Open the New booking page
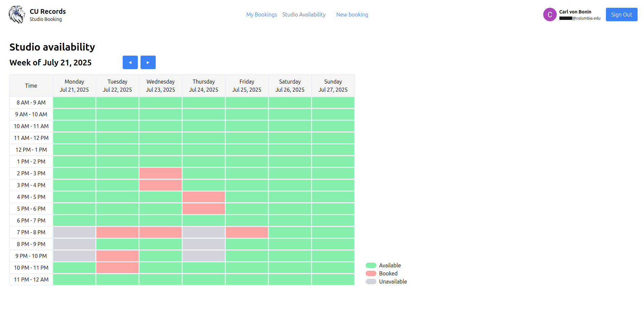 click(x=352, y=14)
